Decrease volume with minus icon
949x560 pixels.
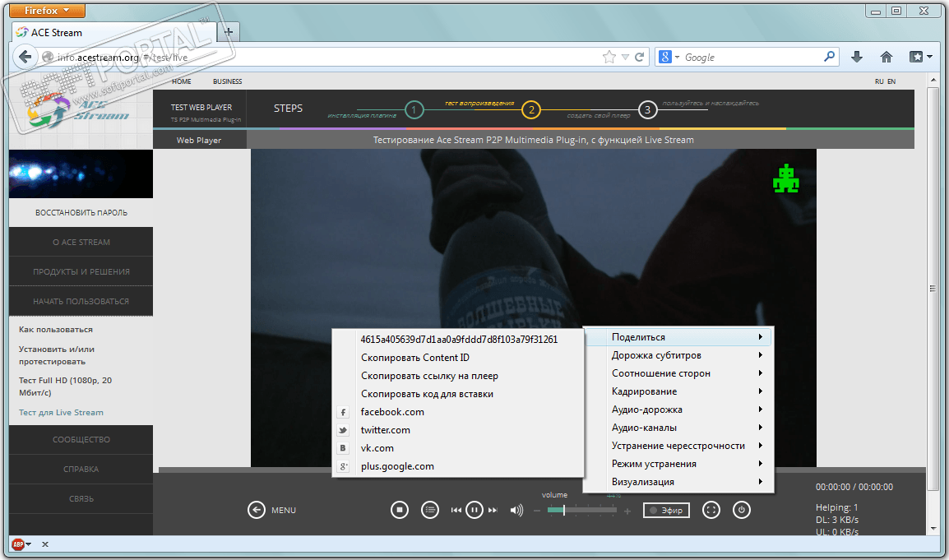click(537, 511)
